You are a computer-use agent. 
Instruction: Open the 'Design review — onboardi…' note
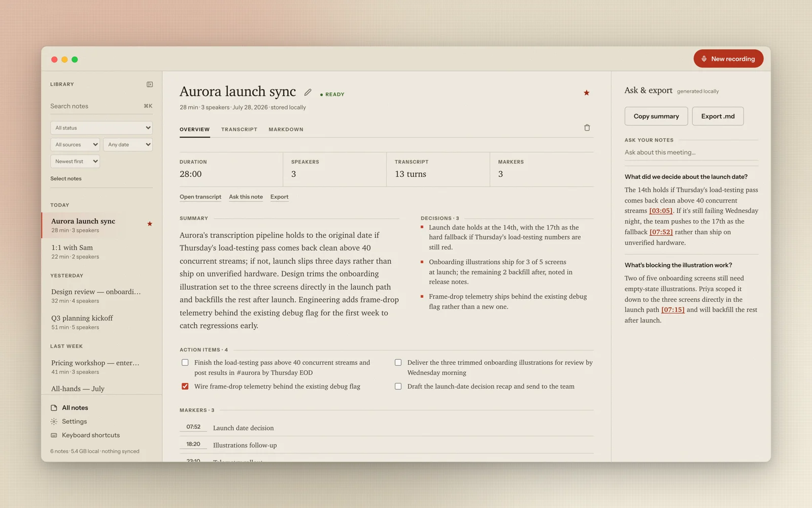point(101,296)
